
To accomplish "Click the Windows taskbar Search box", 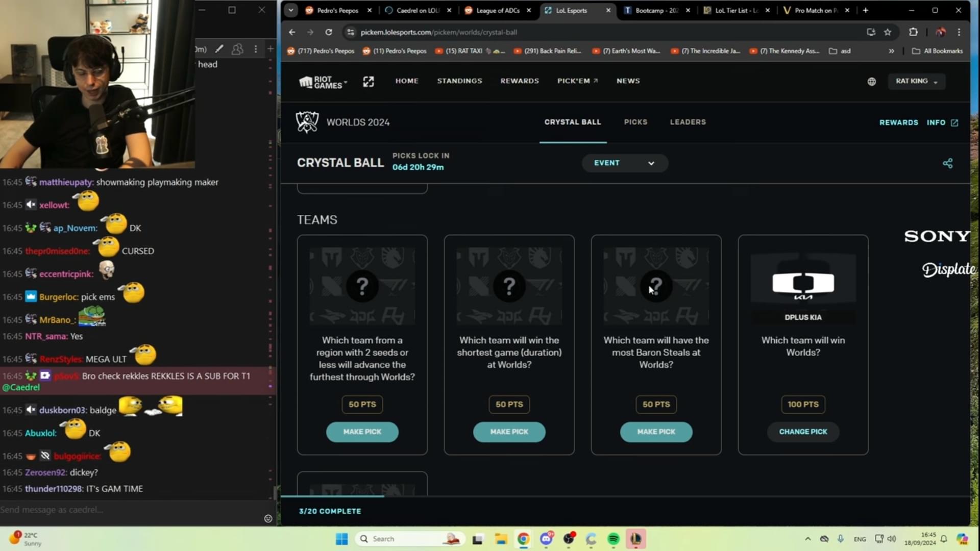I will (410, 539).
